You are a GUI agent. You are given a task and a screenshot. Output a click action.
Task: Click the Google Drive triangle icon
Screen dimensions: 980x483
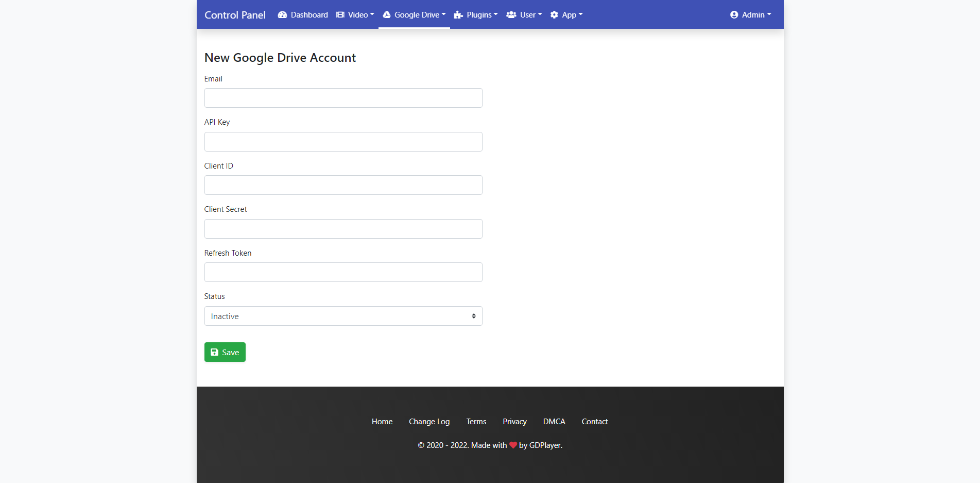tap(387, 15)
